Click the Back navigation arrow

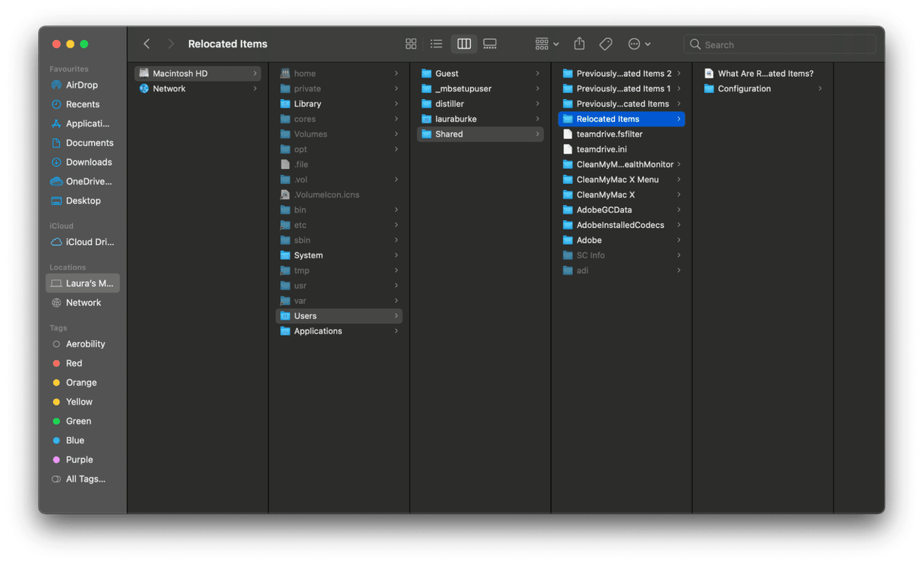point(147,43)
